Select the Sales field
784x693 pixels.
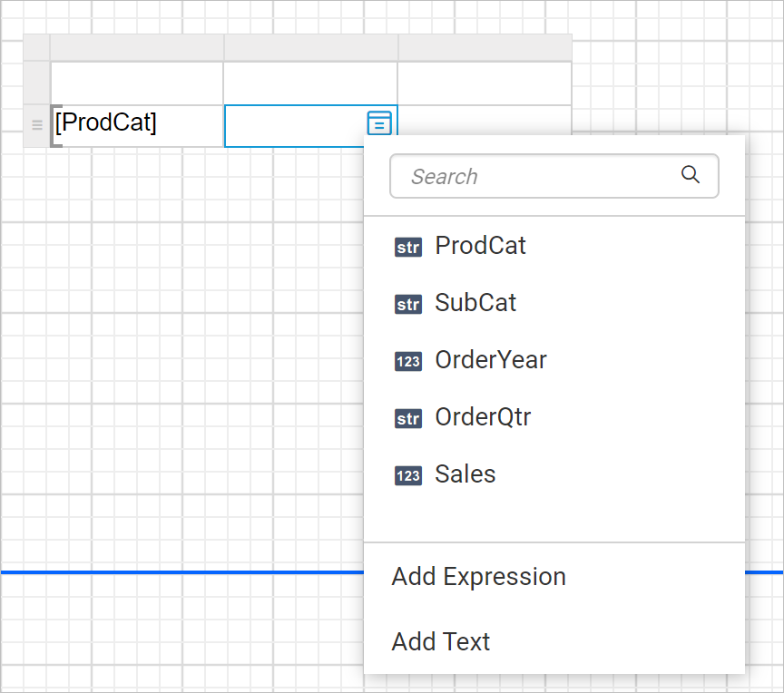pos(554,474)
